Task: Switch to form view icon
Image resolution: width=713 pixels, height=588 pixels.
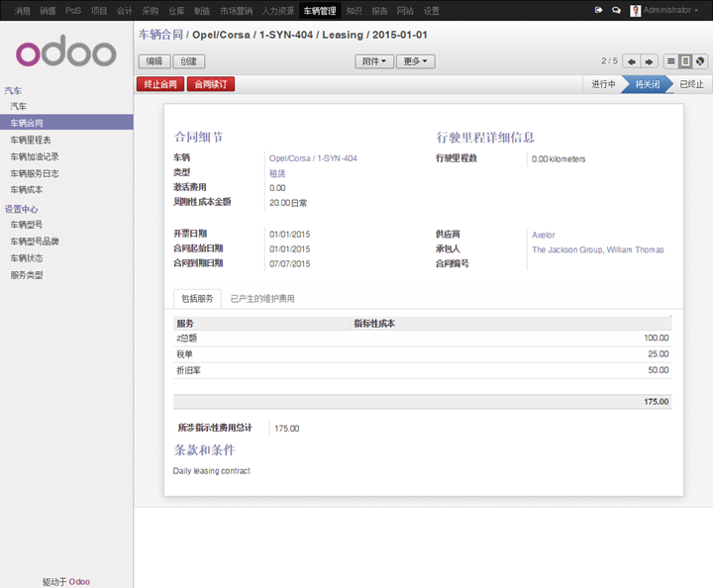Action: pyautogui.click(x=685, y=61)
